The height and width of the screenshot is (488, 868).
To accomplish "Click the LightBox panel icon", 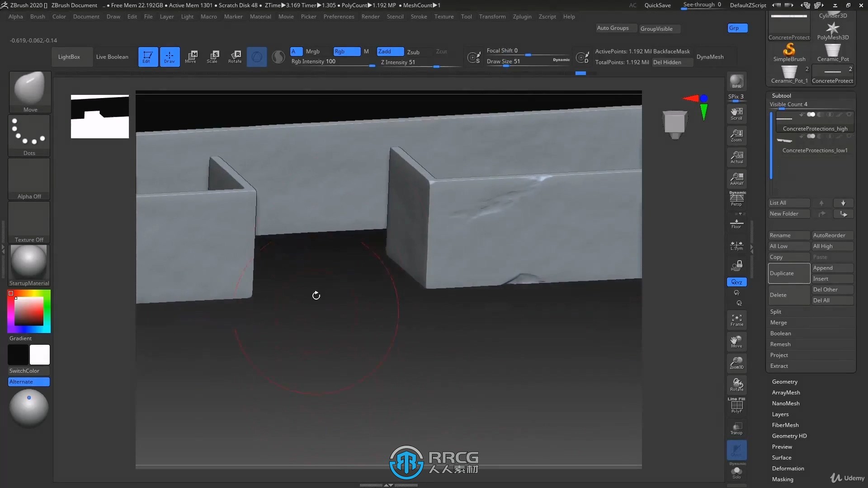I will click(x=69, y=56).
